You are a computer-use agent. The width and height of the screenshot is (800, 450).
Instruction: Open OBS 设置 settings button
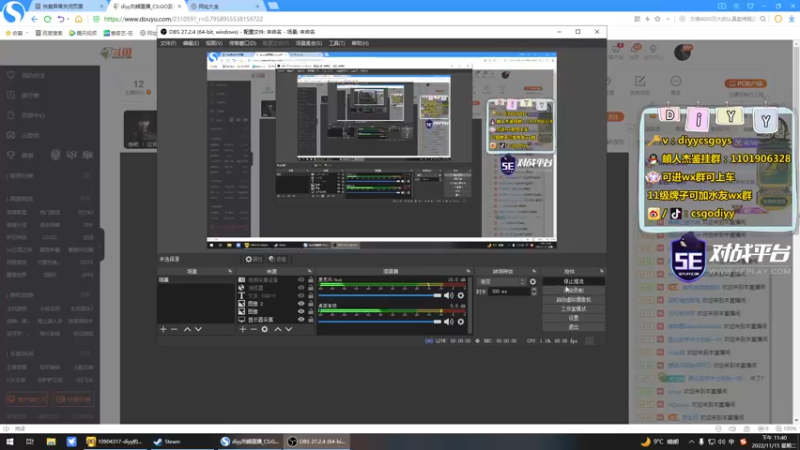573,318
